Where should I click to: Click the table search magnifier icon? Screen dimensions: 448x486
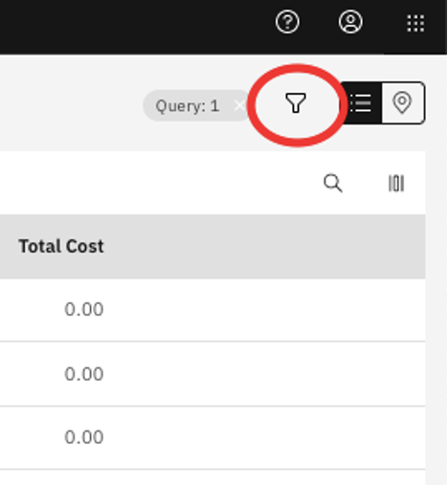pyautogui.click(x=333, y=183)
